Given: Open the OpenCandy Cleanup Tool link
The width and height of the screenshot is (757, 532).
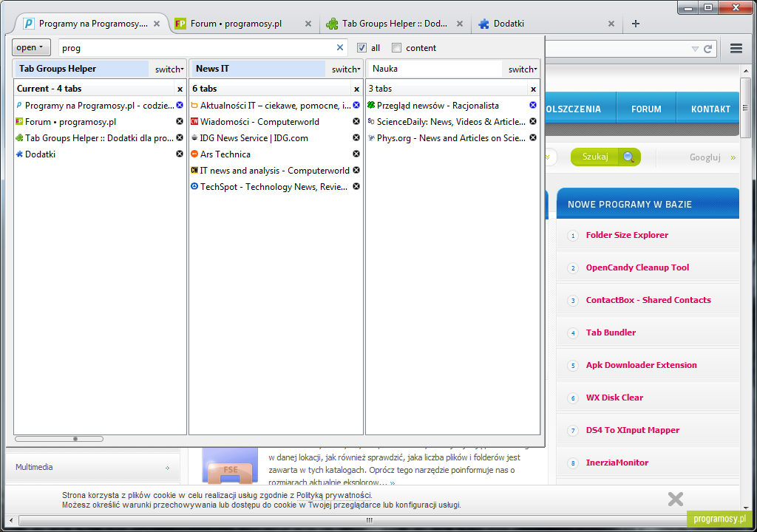Looking at the screenshot, I should pyautogui.click(x=637, y=267).
